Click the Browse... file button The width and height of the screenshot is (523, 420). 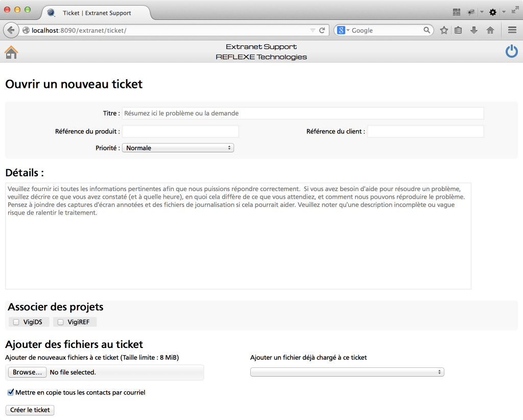(x=27, y=372)
